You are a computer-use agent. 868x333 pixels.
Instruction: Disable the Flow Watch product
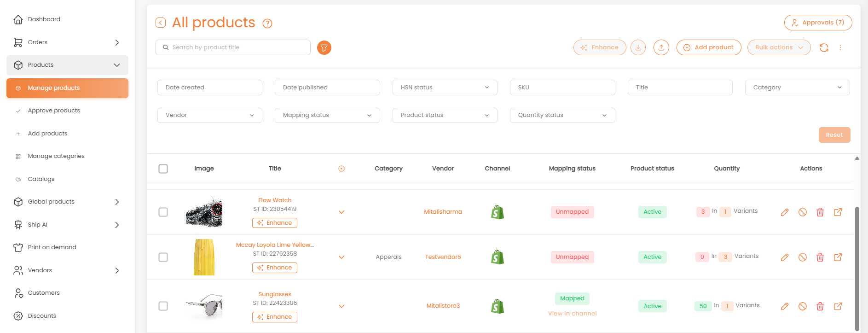[x=803, y=212]
